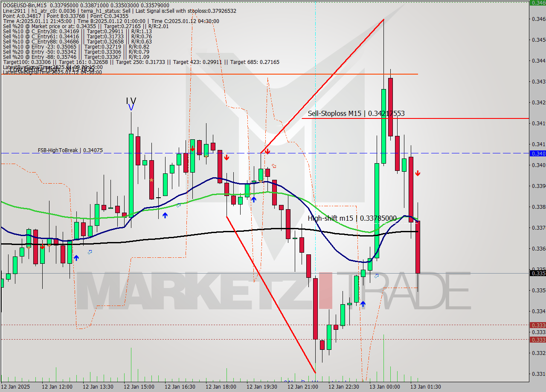Select the rising red trend line to the 0.346 peak
The height and width of the screenshot is (392, 546).
click(x=322, y=86)
